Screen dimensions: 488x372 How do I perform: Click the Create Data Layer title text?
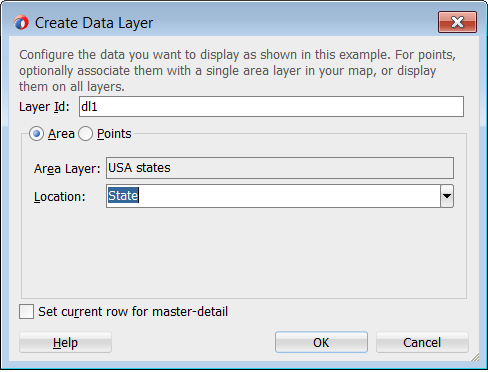[x=94, y=23]
